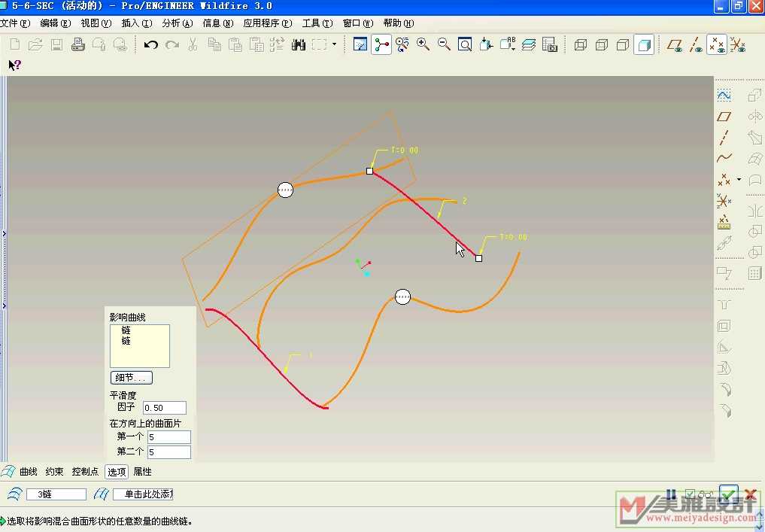This screenshot has width=765, height=532.
Task: Click the 细节... button
Action: coord(131,377)
